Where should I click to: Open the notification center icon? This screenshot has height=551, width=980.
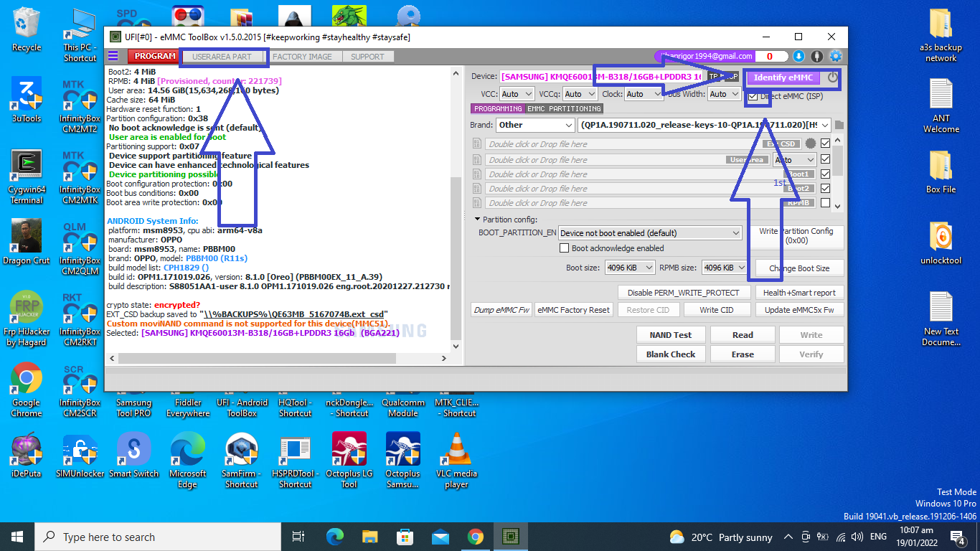pos(958,537)
